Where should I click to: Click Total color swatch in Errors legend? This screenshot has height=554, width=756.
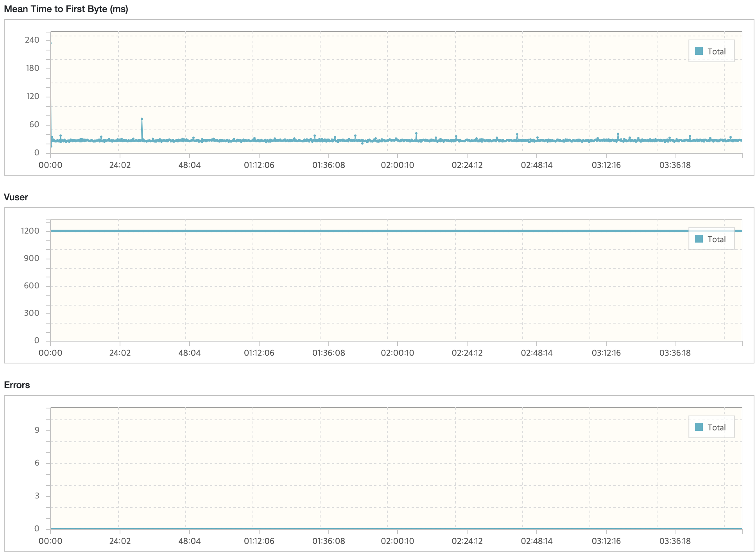(699, 427)
